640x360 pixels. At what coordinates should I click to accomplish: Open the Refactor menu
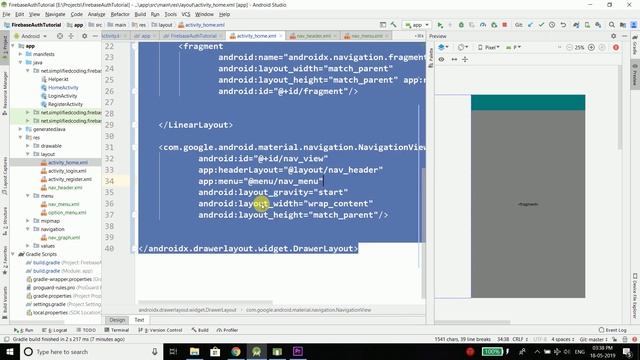[120, 14]
